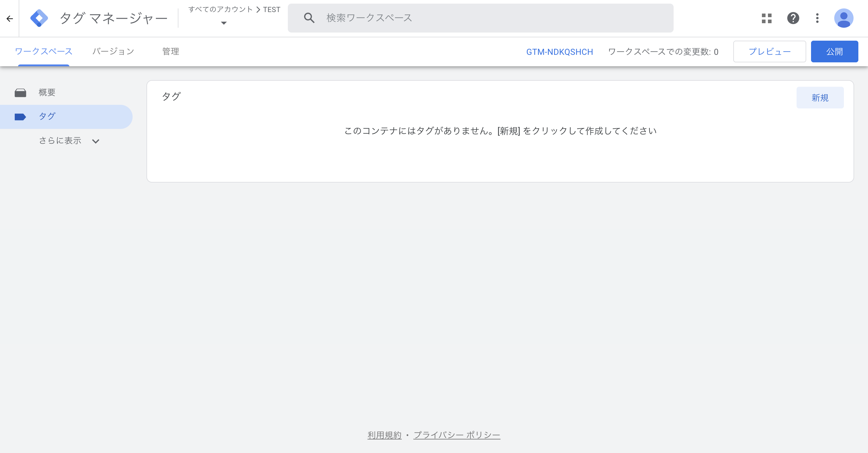Click the search magnifier icon
The width and height of the screenshot is (868, 453).
[309, 18]
